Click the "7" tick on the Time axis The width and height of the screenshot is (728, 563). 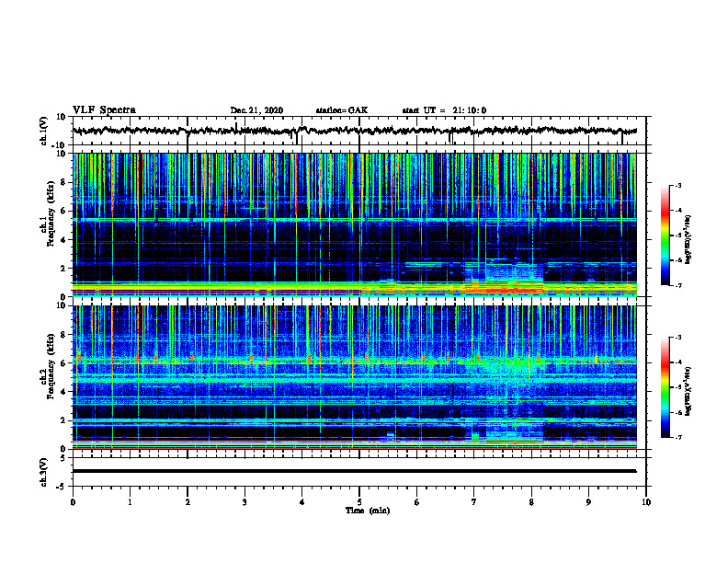(x=474, y=502)
